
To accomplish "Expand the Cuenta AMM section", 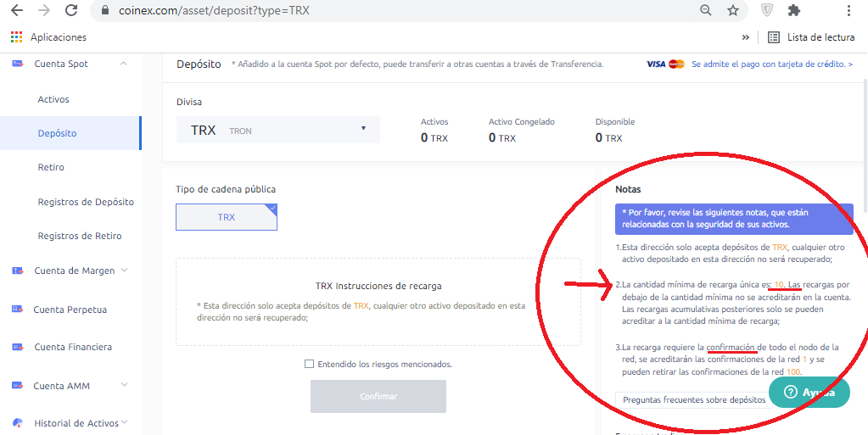I will click(x=124, y=385).
